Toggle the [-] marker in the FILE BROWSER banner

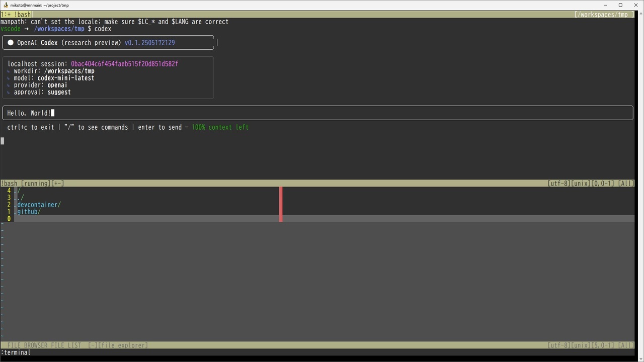tap(92, 345)
